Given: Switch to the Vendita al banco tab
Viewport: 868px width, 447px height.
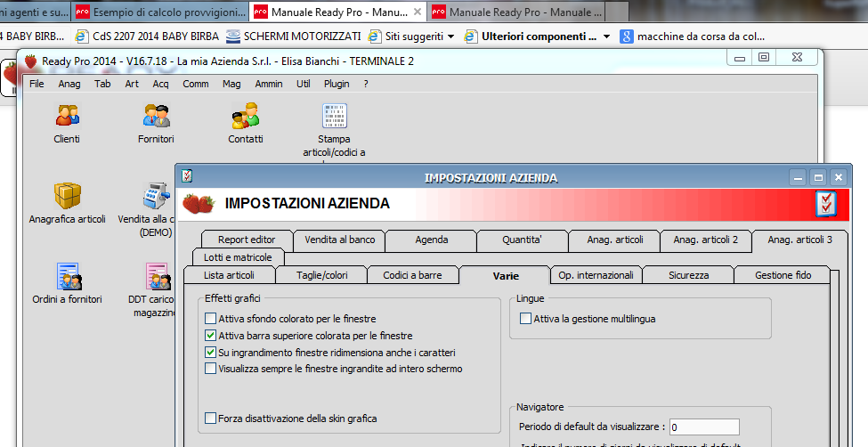Looking at the screenshot, I should click(340, 240).
